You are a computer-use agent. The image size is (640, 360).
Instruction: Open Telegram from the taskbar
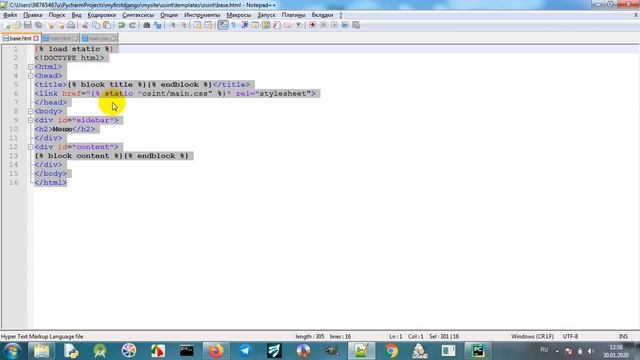(245, 351)
